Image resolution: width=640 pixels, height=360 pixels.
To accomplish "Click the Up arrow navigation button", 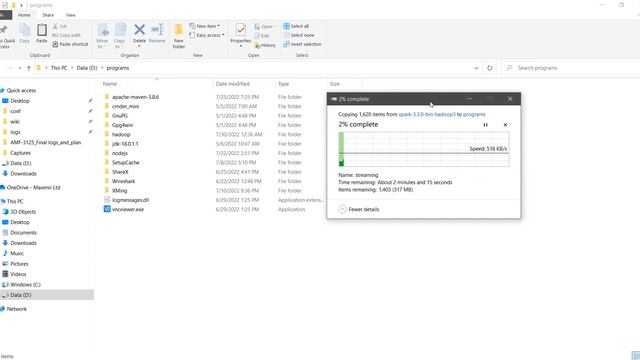I will [29, 68].
